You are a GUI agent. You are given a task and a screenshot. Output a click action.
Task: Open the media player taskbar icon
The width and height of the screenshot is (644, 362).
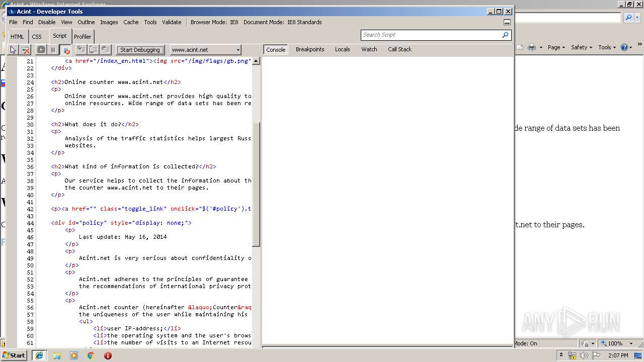74,355
